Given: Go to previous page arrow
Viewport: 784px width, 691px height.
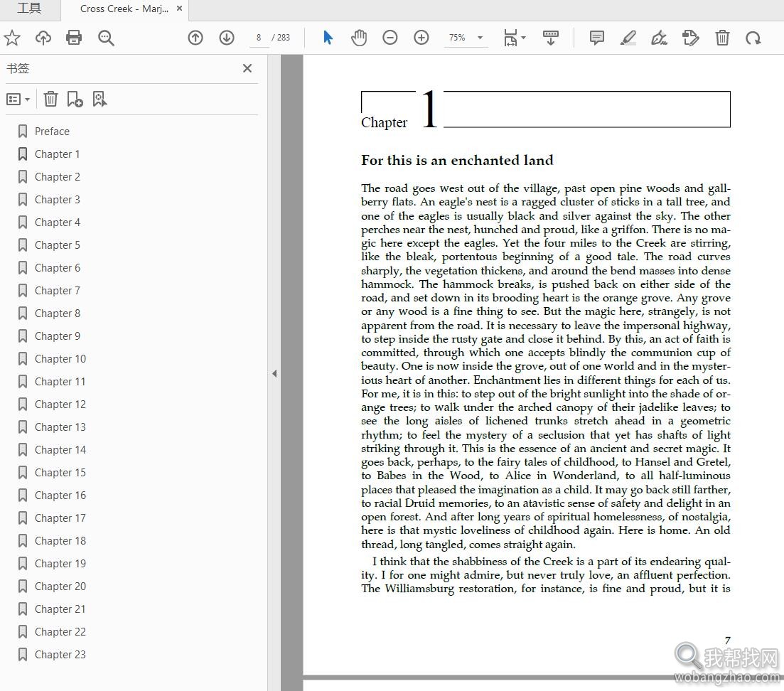Looking at the screenshot, I should [x=195, y=38].
